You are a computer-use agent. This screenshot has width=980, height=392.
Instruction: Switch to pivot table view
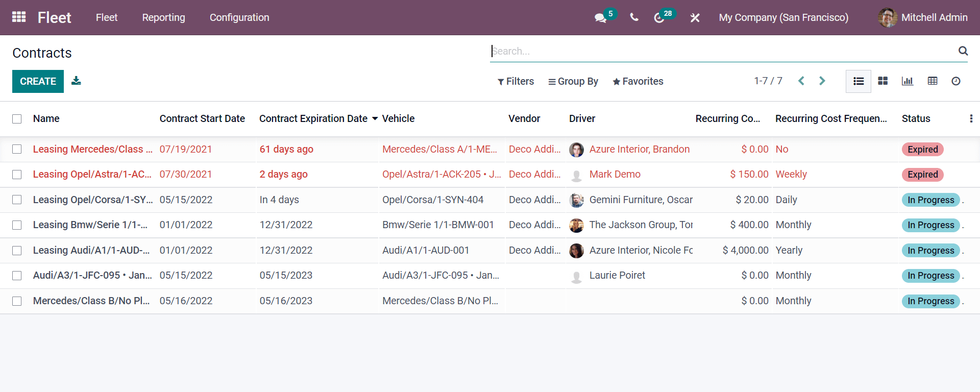tap(933, 81)
